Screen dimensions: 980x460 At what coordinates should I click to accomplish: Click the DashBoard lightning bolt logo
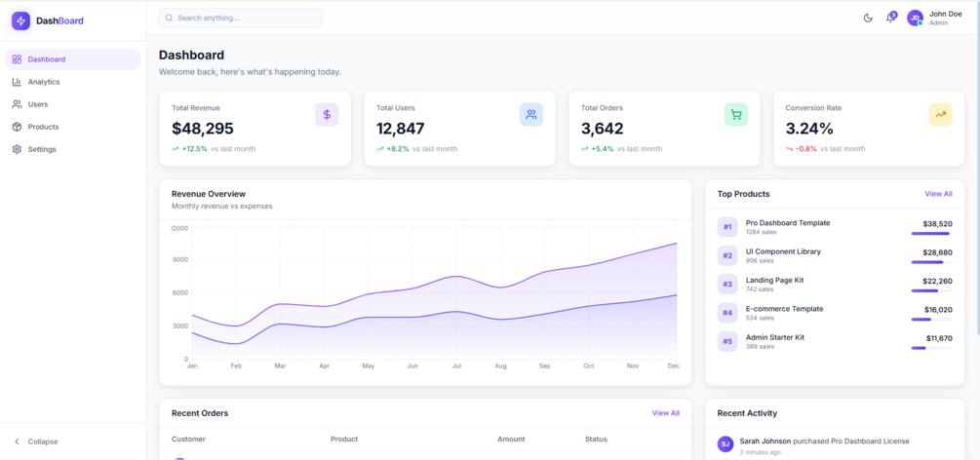pos(20,20)
